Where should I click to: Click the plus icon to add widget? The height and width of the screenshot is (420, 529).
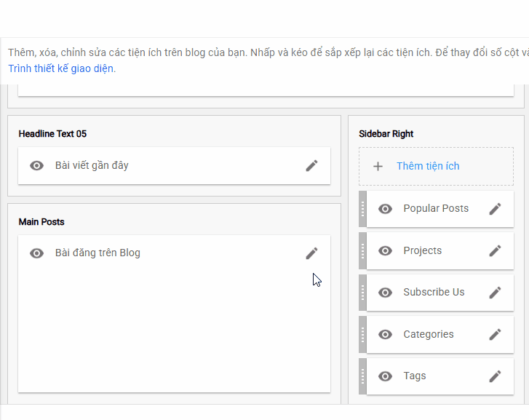(x=378, y=166)
